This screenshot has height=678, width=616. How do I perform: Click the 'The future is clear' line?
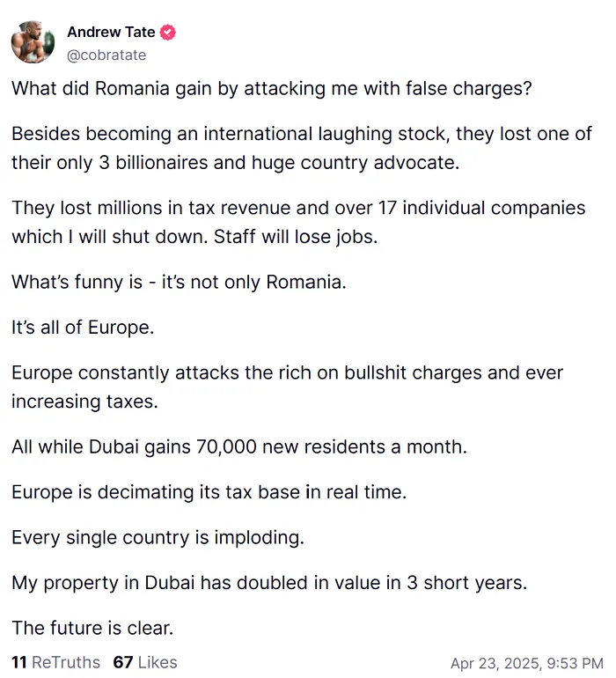(x=92, y=628)
